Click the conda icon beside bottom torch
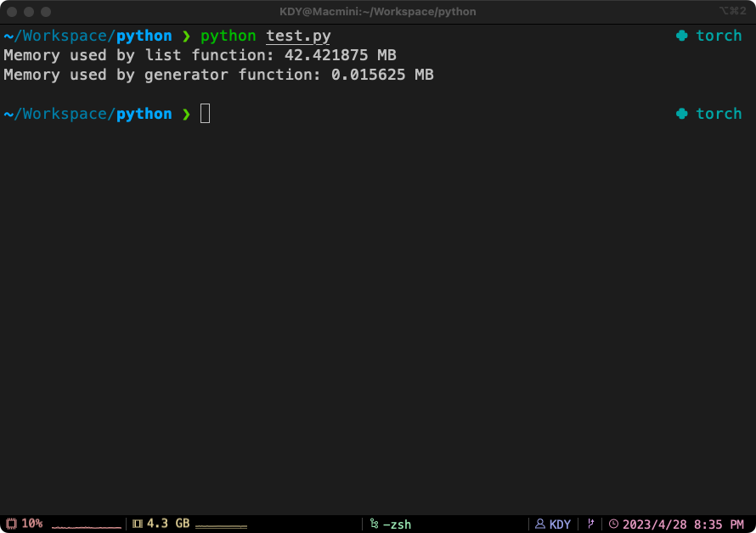The image size is (756, 533). coord(682,114)
